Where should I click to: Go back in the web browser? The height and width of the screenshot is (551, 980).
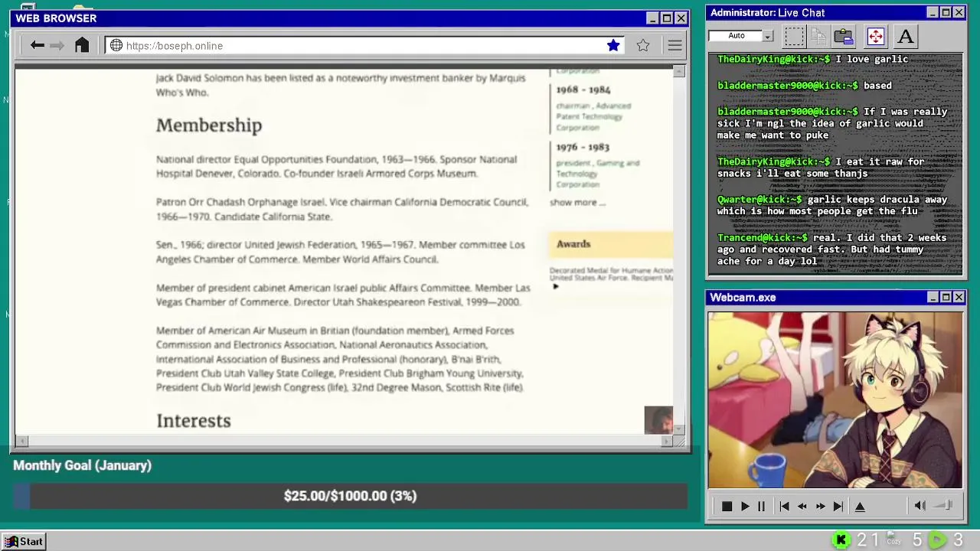pyautogui.click(x=37, y=46)
